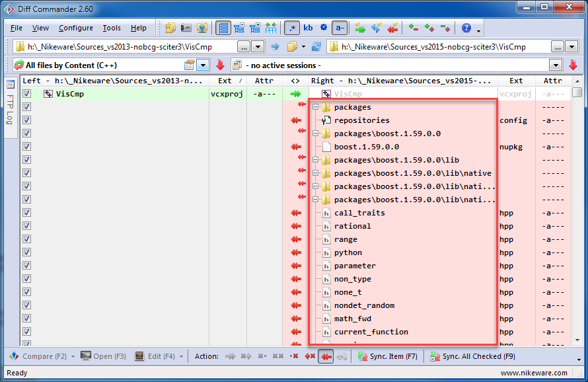Image resolution: width=588 pixels, height=382 pixels.
Task: Click the blue help question mark icon
Action: [x=466, y=28]
